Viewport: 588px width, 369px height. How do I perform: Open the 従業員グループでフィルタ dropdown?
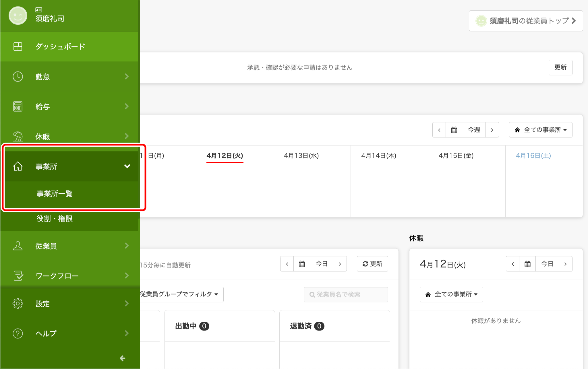[181, 294]
